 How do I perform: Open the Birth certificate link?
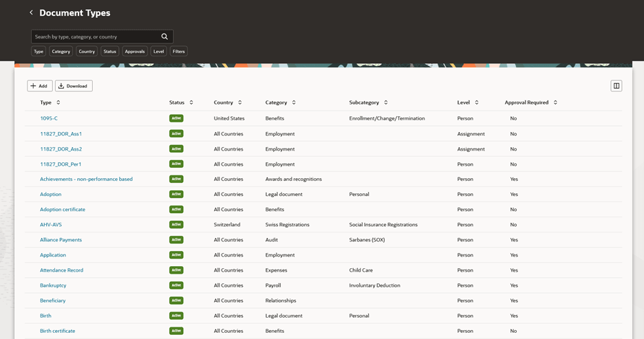[x=58, y=331]
